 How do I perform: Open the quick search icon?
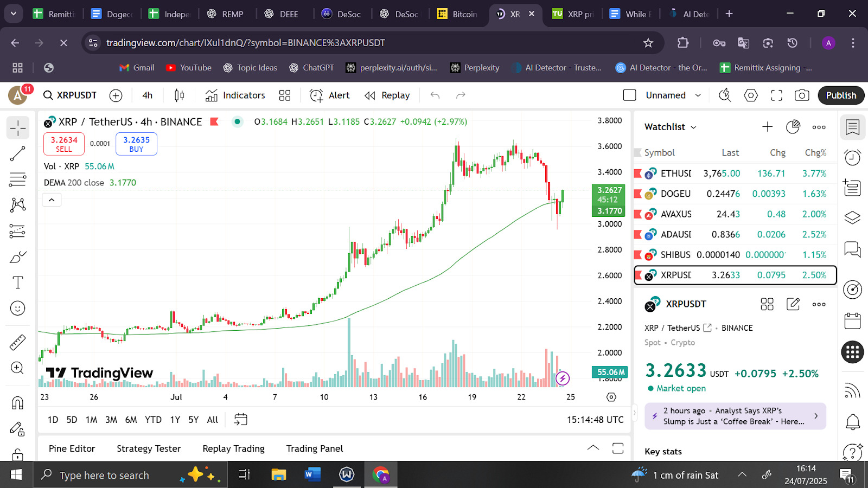coord(725,95)
